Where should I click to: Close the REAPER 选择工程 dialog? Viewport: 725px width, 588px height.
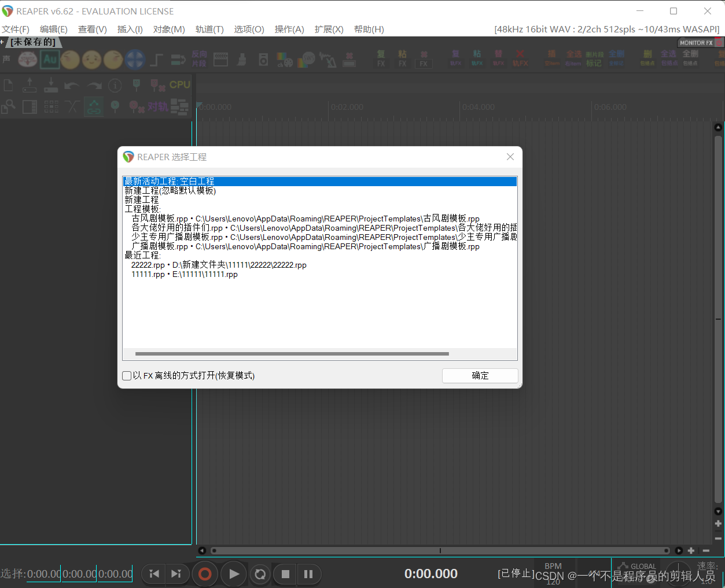(510, 157)
